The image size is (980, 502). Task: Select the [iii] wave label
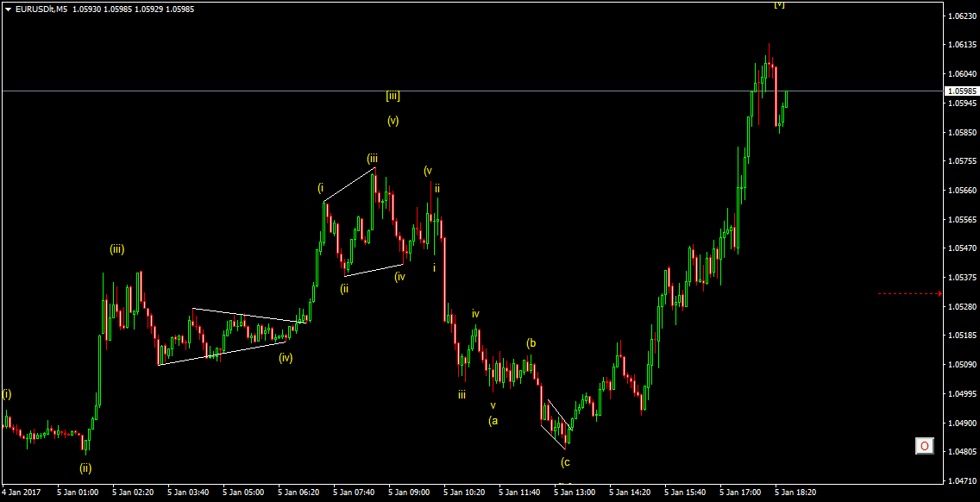[395, 97]
